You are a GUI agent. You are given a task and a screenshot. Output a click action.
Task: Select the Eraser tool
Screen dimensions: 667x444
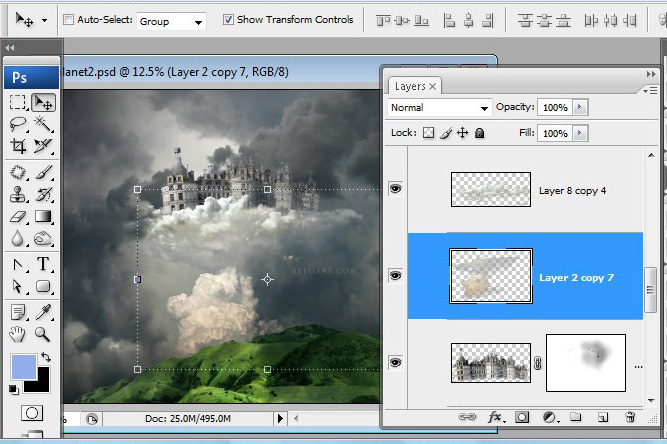[17, 216]
